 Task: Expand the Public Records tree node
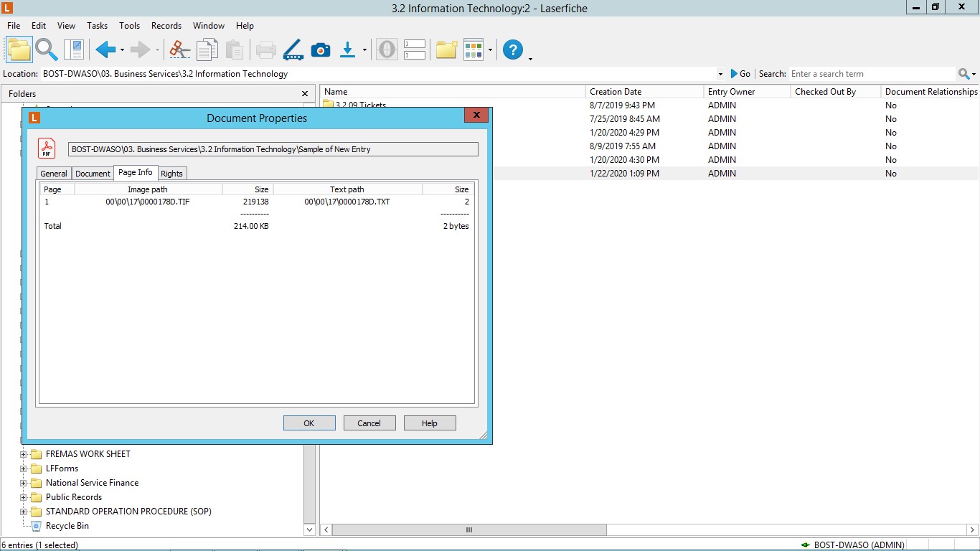coord(24,497)
